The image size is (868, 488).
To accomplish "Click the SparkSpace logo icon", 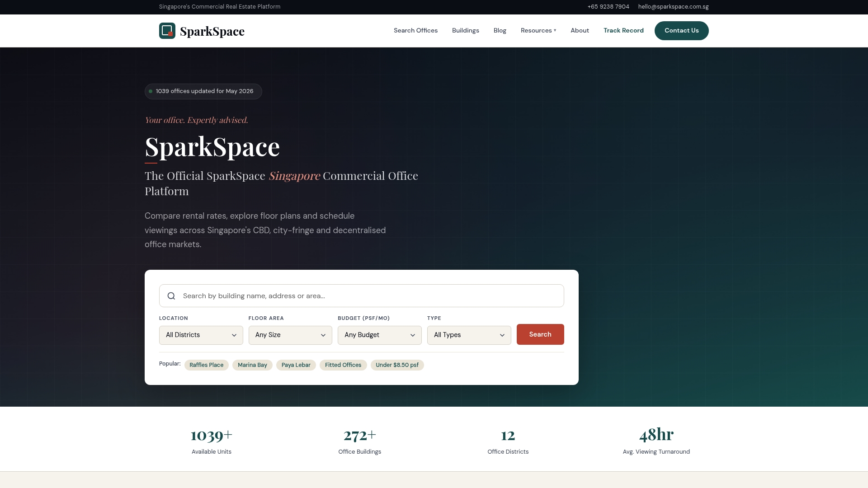I will click(167, 31).
